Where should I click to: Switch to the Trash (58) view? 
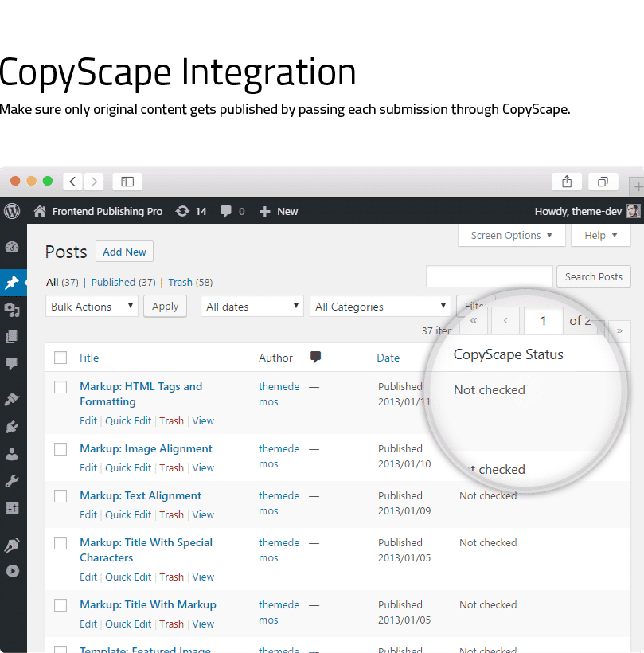191,283
